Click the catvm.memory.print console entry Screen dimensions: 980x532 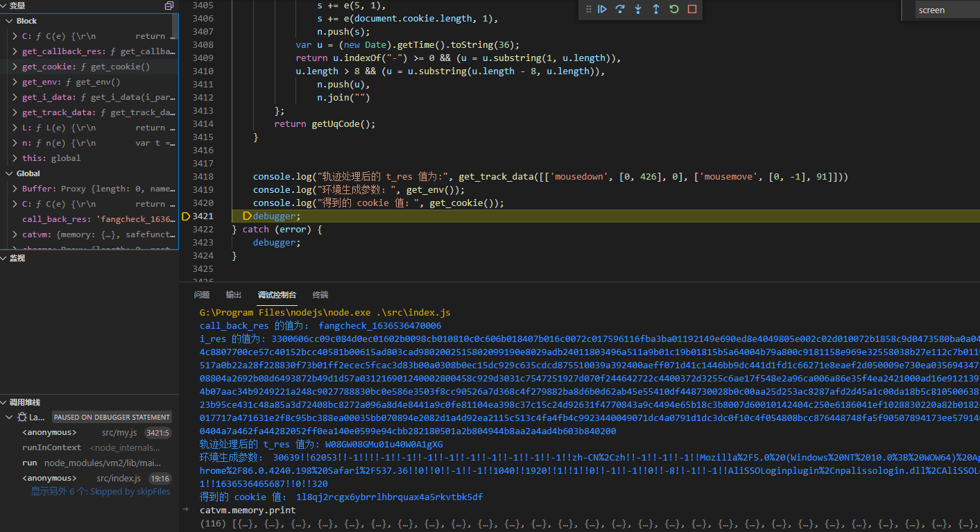point(248,510)
